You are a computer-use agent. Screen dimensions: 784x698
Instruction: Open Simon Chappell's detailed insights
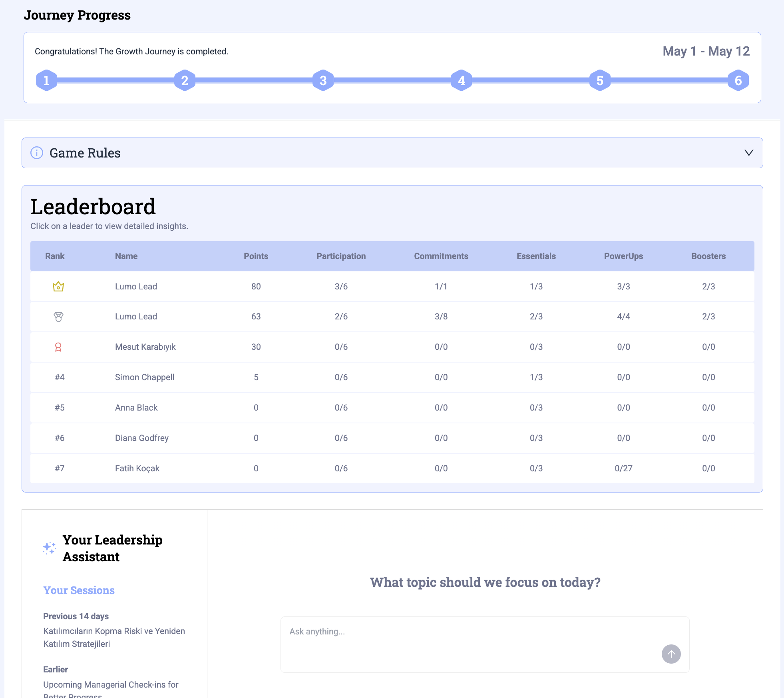pos(145,377)
